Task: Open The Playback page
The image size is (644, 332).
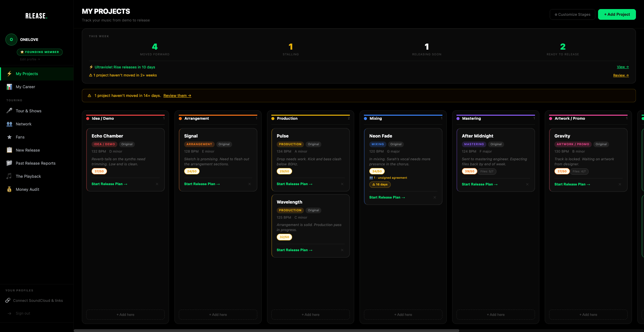Action: [x=37, y=176]
